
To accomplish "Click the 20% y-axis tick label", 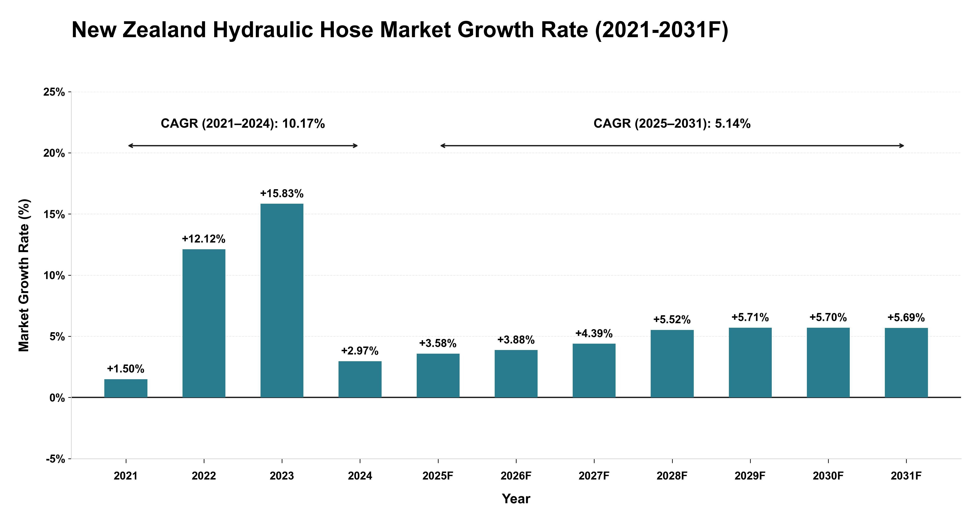I will pos(54,153).
